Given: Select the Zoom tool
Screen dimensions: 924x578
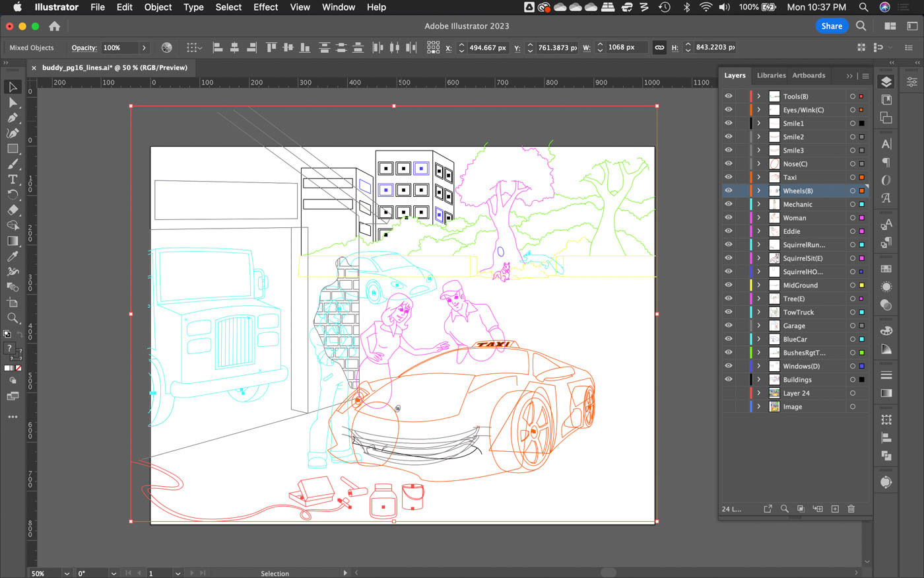Looking at the screenshot, I should [x=13, y=318].
